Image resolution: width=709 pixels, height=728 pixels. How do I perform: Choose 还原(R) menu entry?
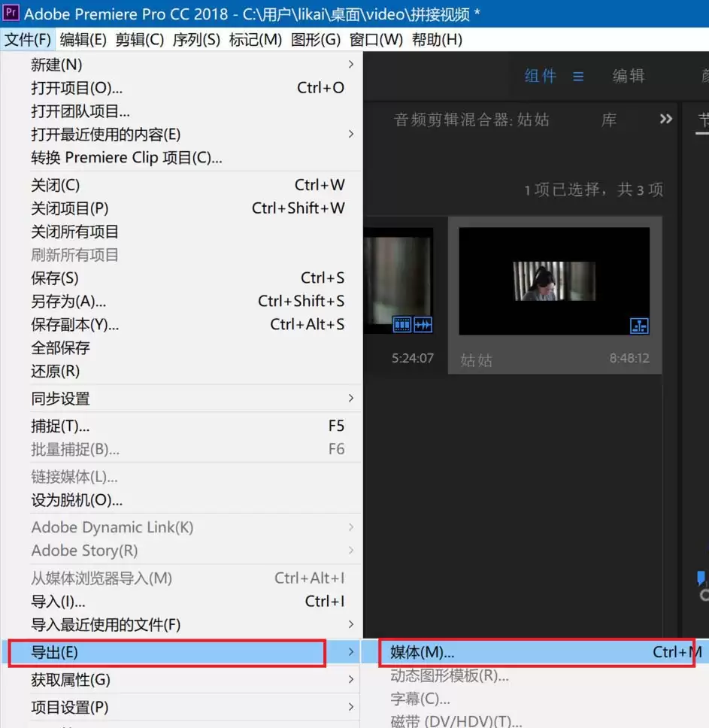tap(182, 371)
